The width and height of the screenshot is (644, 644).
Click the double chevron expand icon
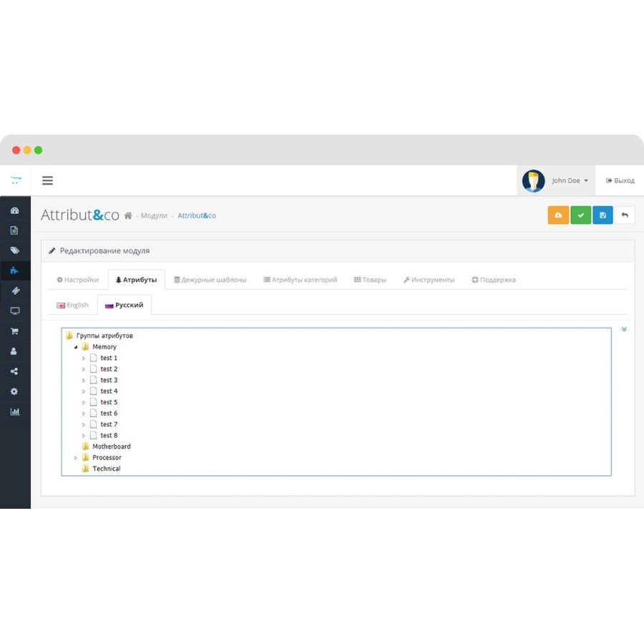point(624,329)
